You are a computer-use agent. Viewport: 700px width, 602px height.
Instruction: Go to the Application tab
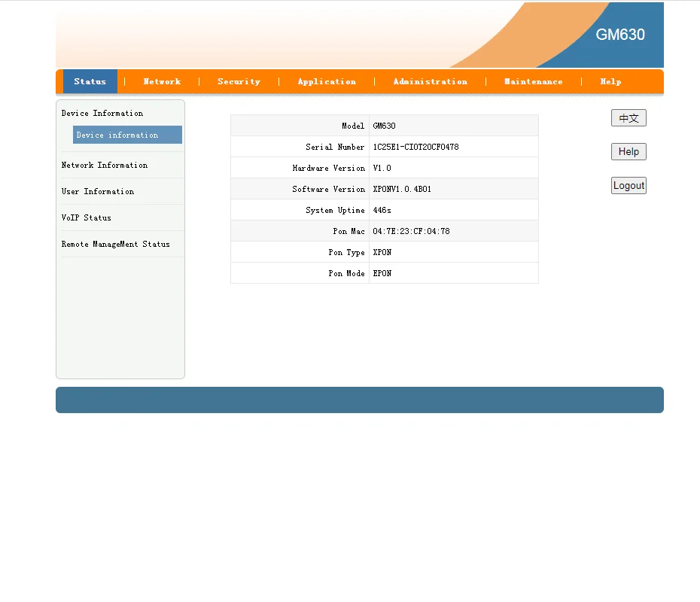327,82
